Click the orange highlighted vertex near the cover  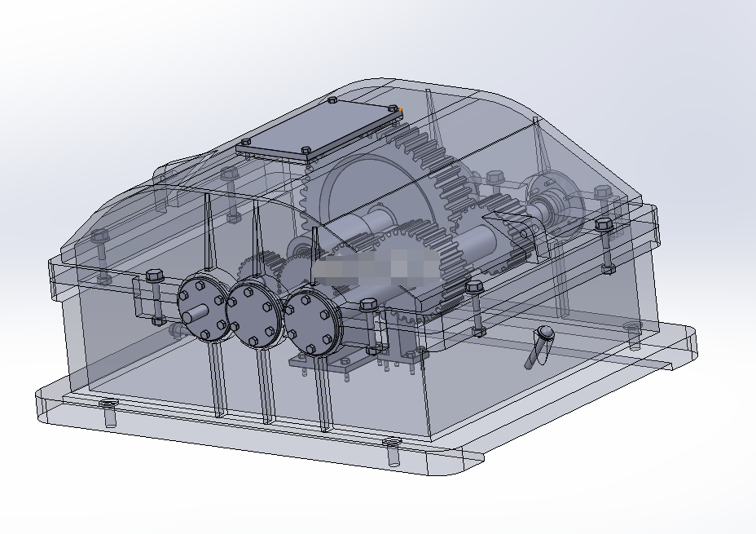[x=401, y=108]
